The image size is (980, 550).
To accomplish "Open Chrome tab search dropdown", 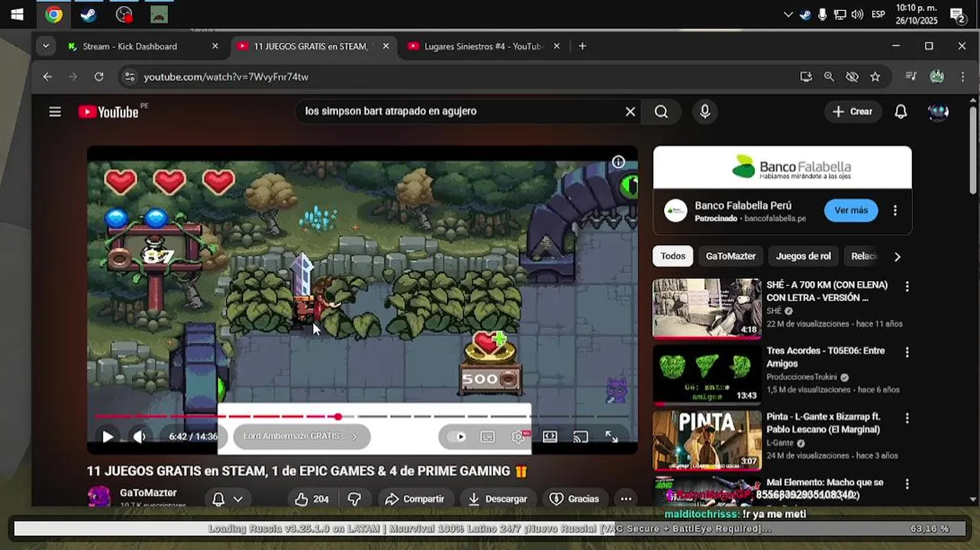I will pyautogui.click(x=46, y=47).
